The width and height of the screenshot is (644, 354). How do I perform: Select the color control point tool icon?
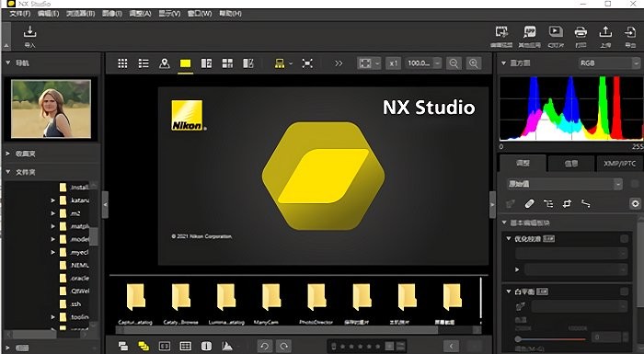(x=586, y=203)
